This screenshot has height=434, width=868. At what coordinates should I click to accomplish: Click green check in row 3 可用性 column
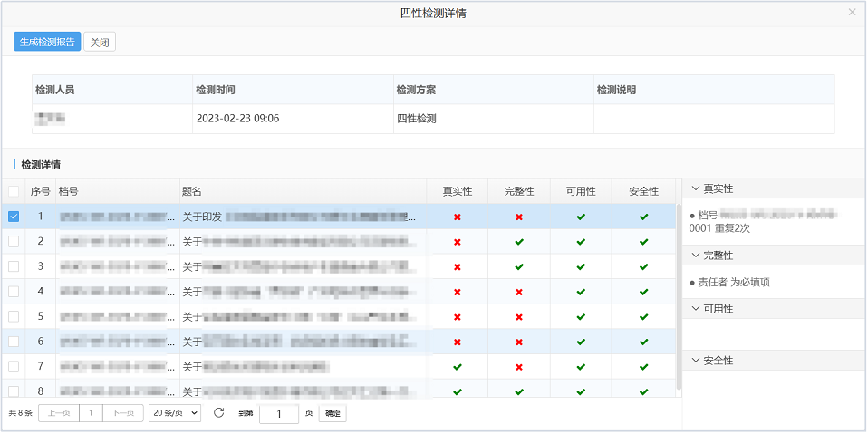[581, 266]
